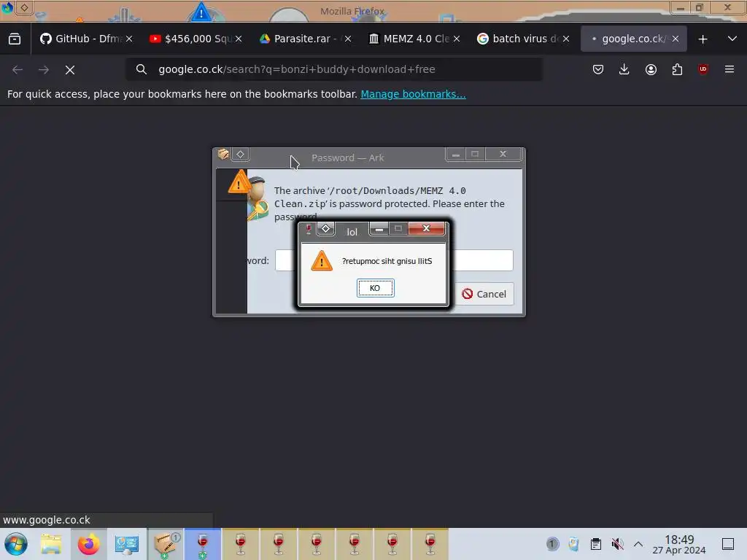Switch to the batch virus Google tab
The height and width of the screenshot is (560, 747).
pyautogui.click(x=517, y=39)
